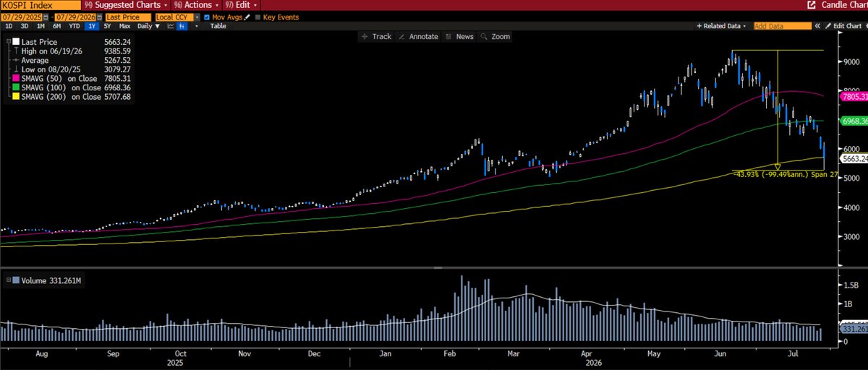Click the Candle Chart title label
Screen dimensions: 868x370
[844, 5]
